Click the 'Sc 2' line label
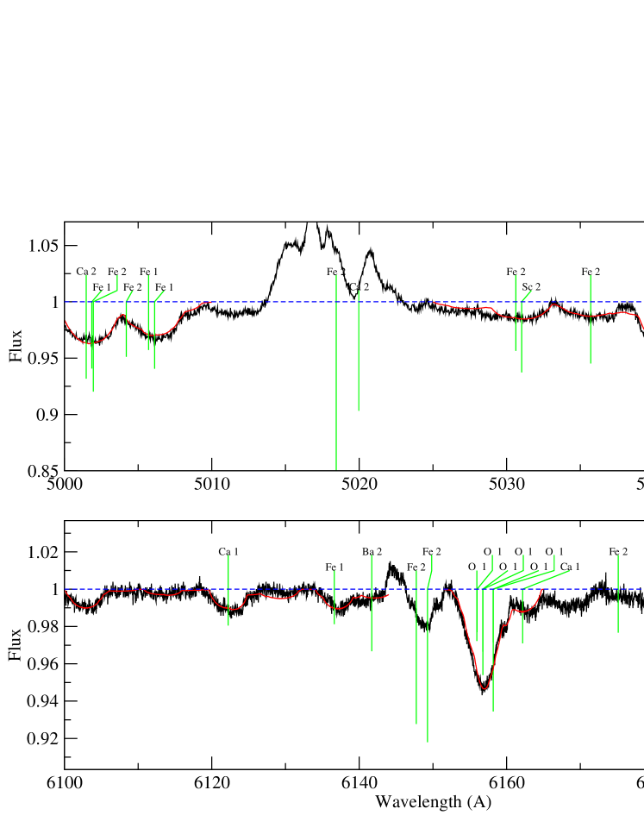The image size is (644, 834). click(x=531, y=287)
